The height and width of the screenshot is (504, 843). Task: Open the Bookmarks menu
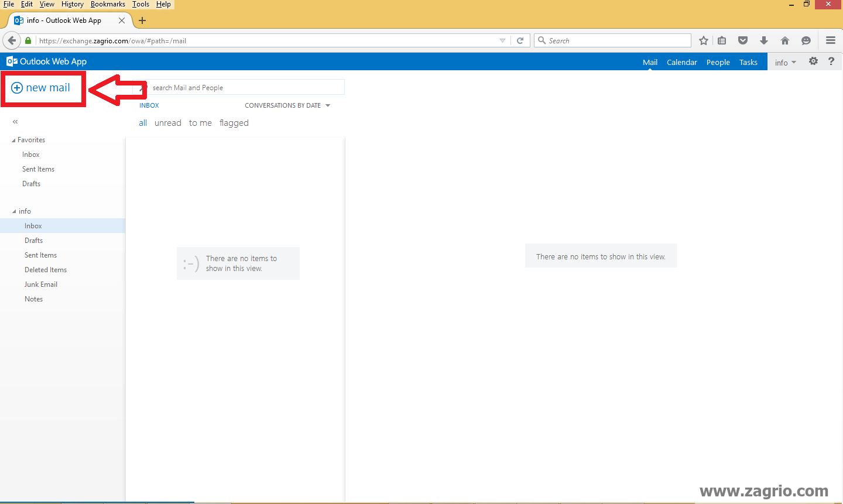pos(108,4)
